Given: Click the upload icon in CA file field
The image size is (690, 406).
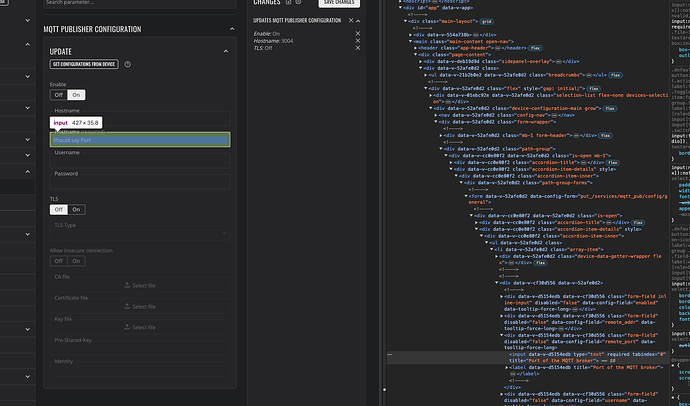Looking at the screenshot, I should 127,285.
